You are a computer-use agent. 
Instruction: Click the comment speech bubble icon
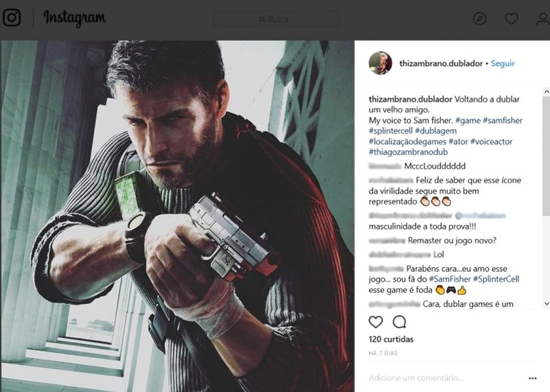(400, 322)
